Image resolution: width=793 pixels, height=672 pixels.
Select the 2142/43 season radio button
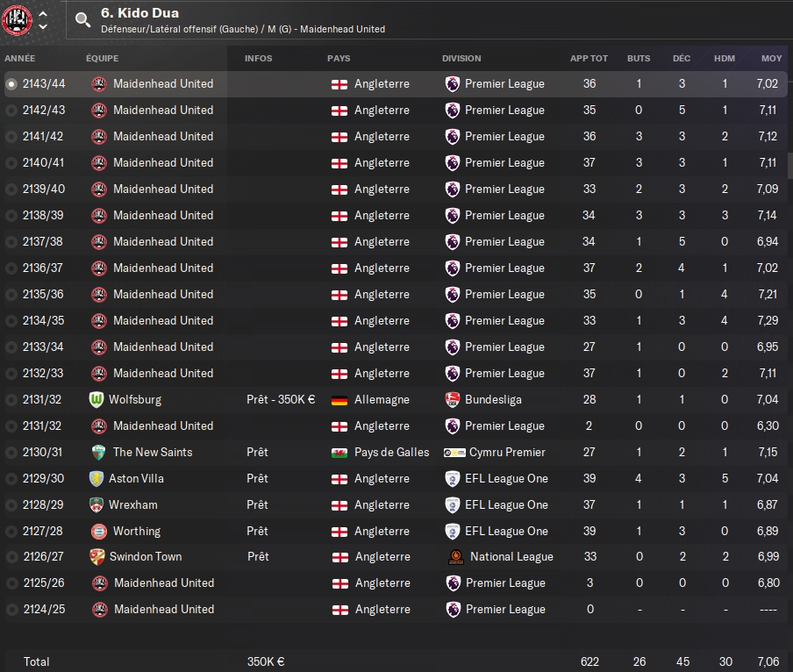click(x=11, y=111)
